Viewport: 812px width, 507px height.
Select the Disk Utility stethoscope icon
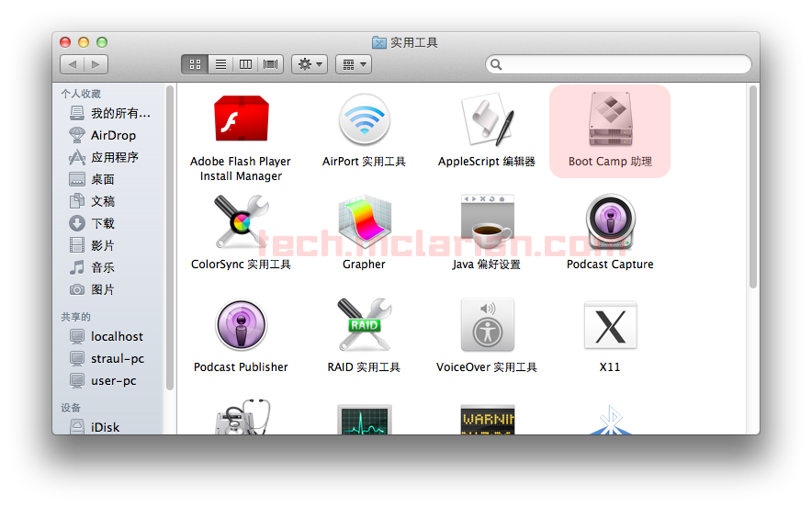click(x=242, y=417)
